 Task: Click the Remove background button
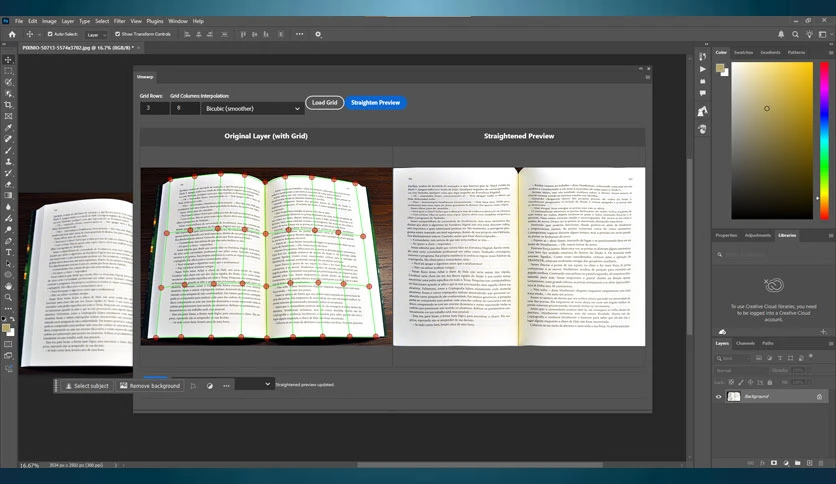tap(150, 386)
